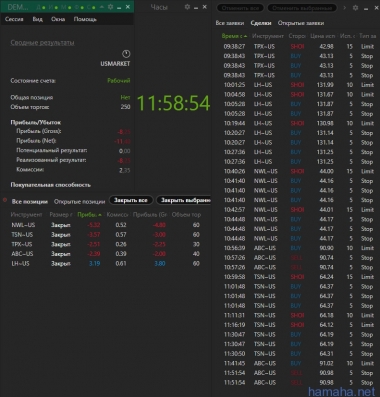Screen dimensions: 380x397
Task: Select the 10:04:58 LH~US deal row
Action: pyautogui.click(x=297, y=94)
